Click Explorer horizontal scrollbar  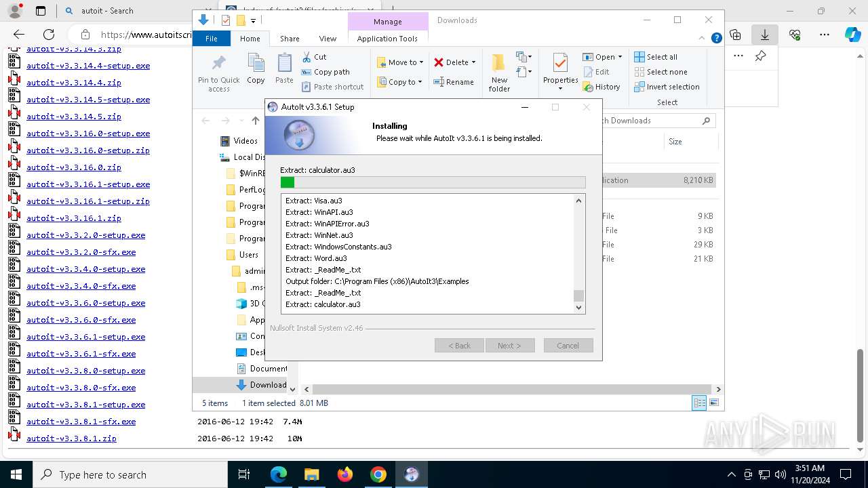pos(512,389)
